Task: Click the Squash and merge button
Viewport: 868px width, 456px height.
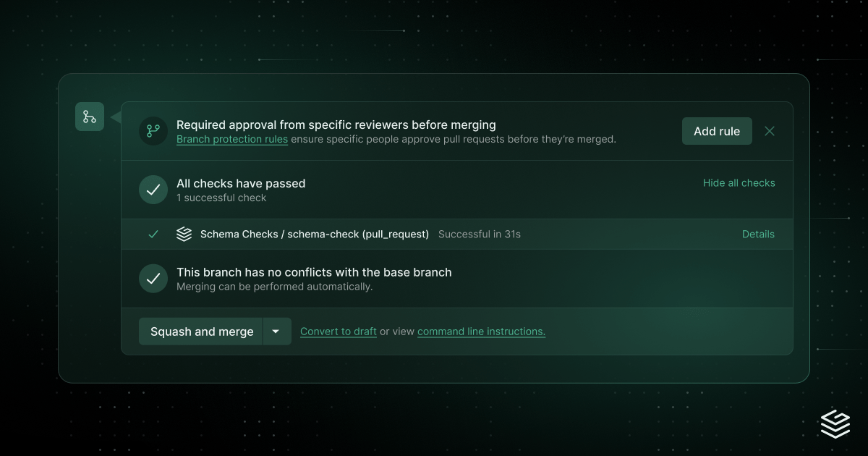Action: pos(202,332)
